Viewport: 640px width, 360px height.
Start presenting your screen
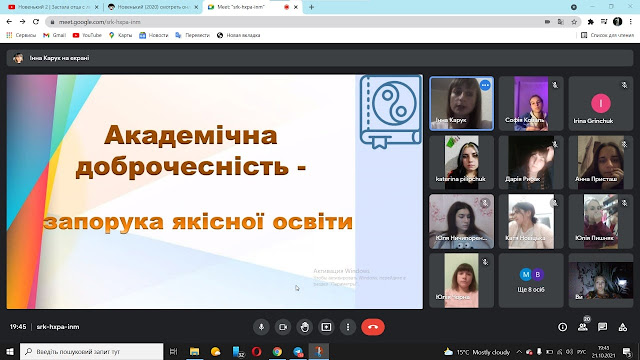click(x=326, y=327)
